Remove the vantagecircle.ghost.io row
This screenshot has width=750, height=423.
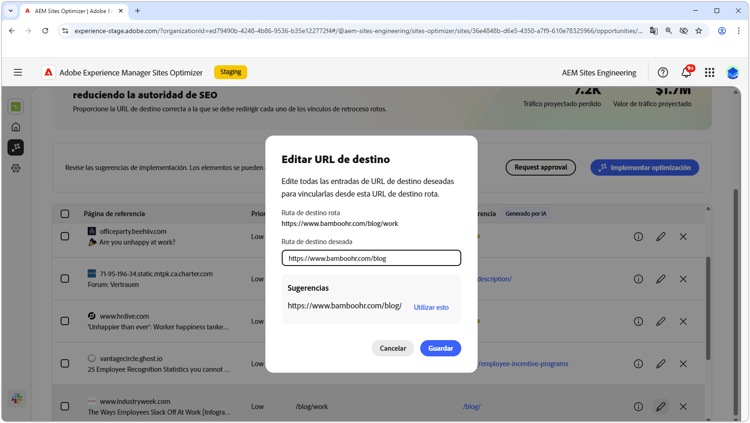(683, 364)
